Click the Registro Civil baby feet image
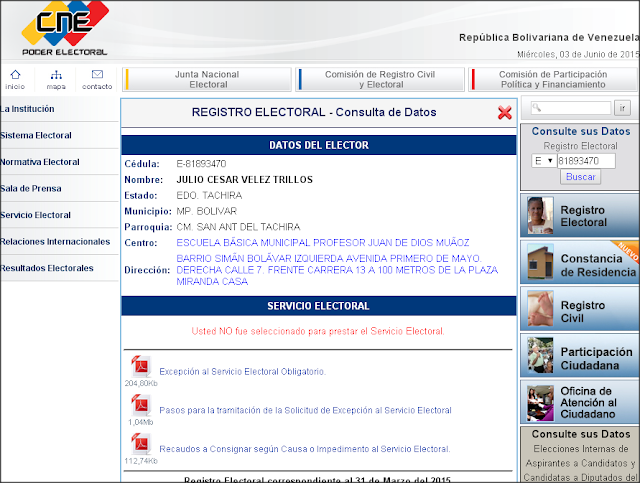 coord(540,309)
